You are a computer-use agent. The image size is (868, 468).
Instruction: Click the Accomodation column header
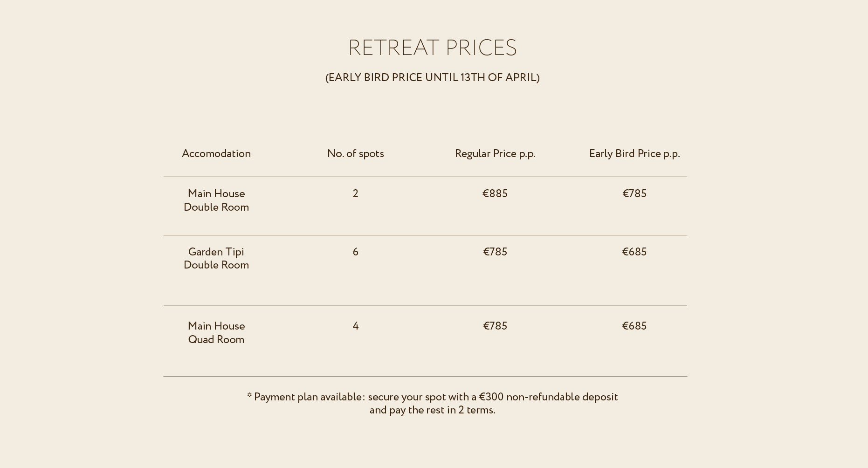(x=216, y=154)
